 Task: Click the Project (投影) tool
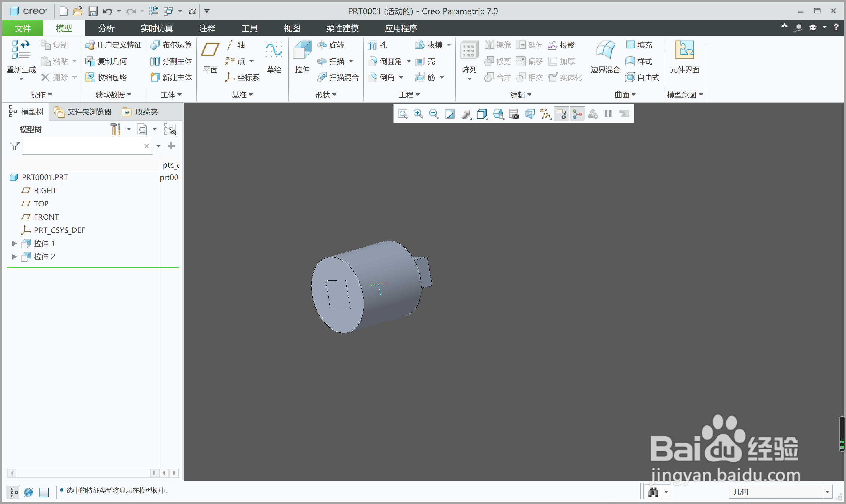pos(561,45)
